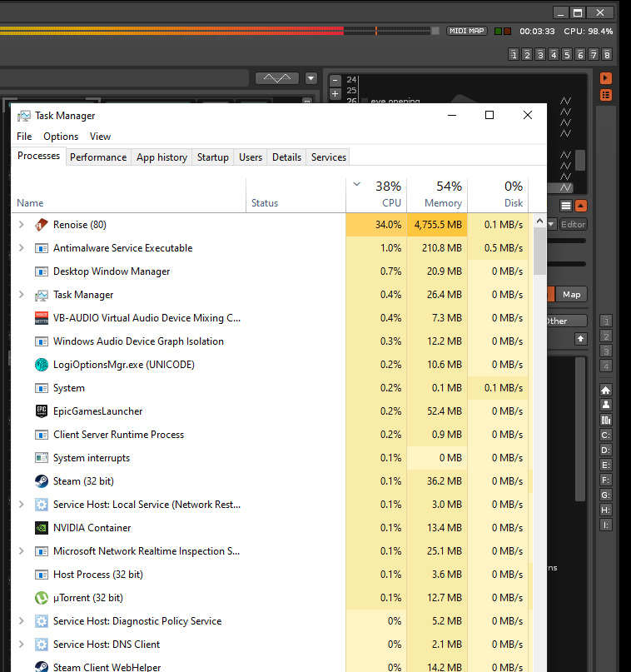Screen dimensions: 631x672
Task: Open the user folder icon in Renoise browser
Action: [606, 405]
